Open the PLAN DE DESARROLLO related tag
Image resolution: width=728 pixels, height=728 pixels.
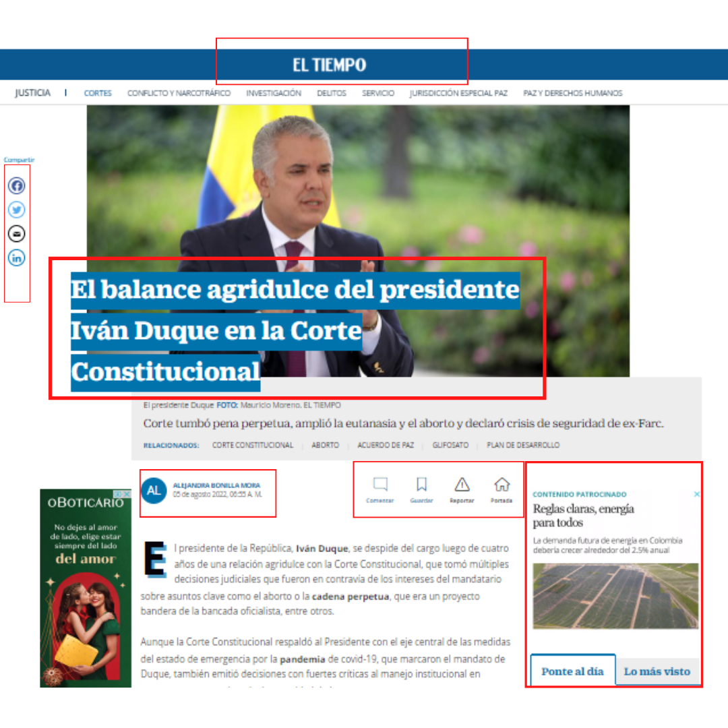tap(523, 445)
